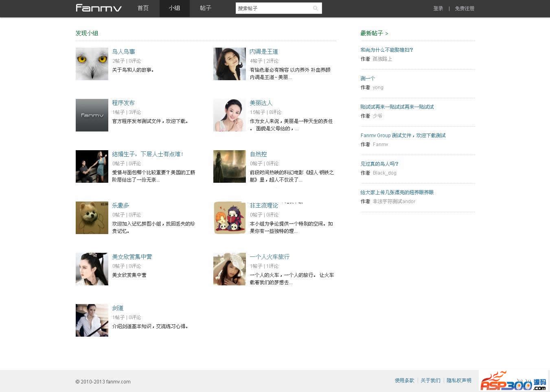Click the 剑道 group thumbnail

coord(92,320)
